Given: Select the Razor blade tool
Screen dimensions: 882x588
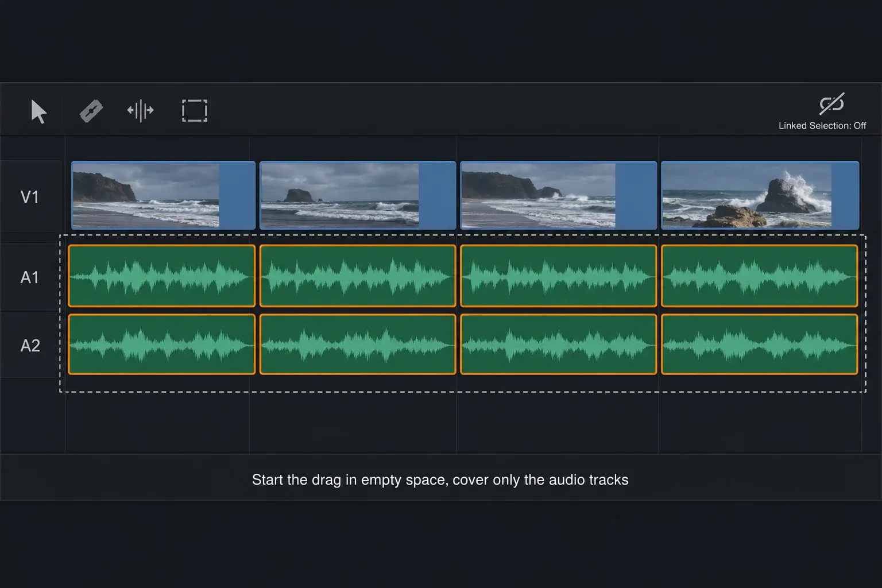Looking at the screenshot, I should tap(91, 111).
